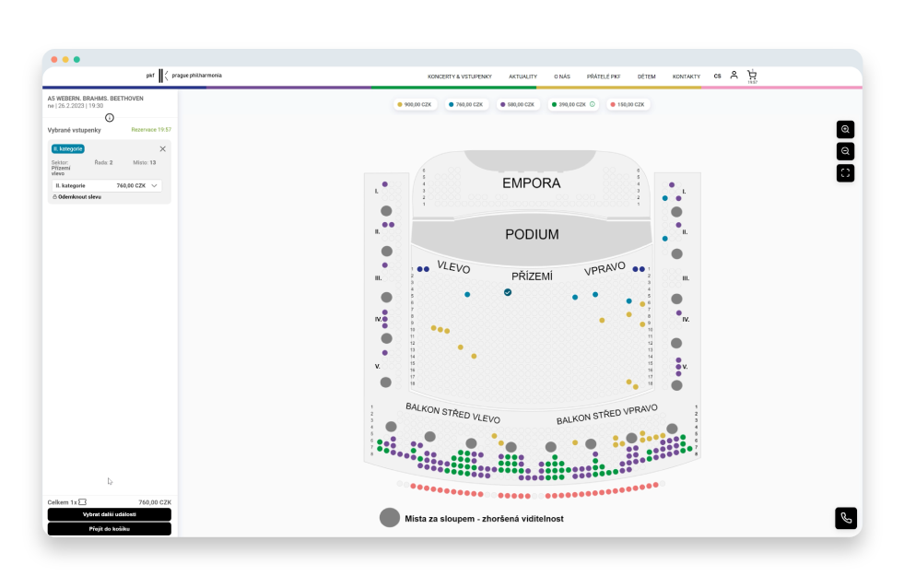Toggle the 900,00 CZK price filter
This screenshot has height=588, width=904.
point(415,105)
